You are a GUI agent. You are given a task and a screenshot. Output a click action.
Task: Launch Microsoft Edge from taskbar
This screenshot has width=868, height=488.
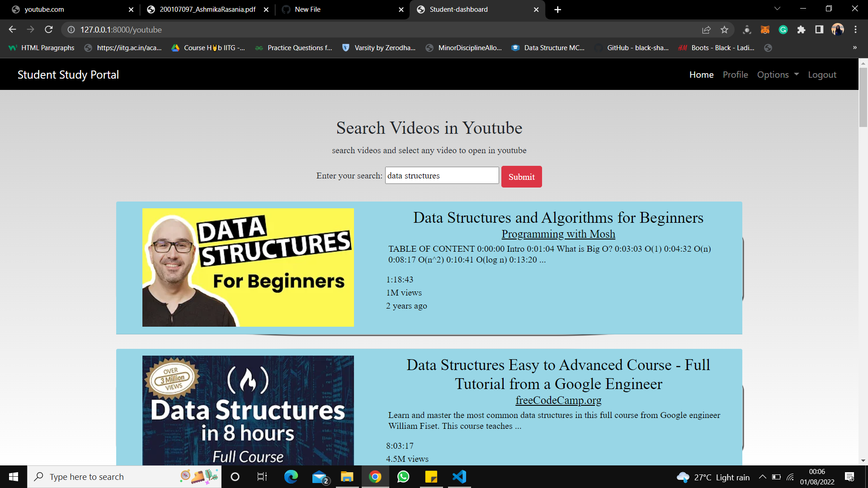pos(291,477)
